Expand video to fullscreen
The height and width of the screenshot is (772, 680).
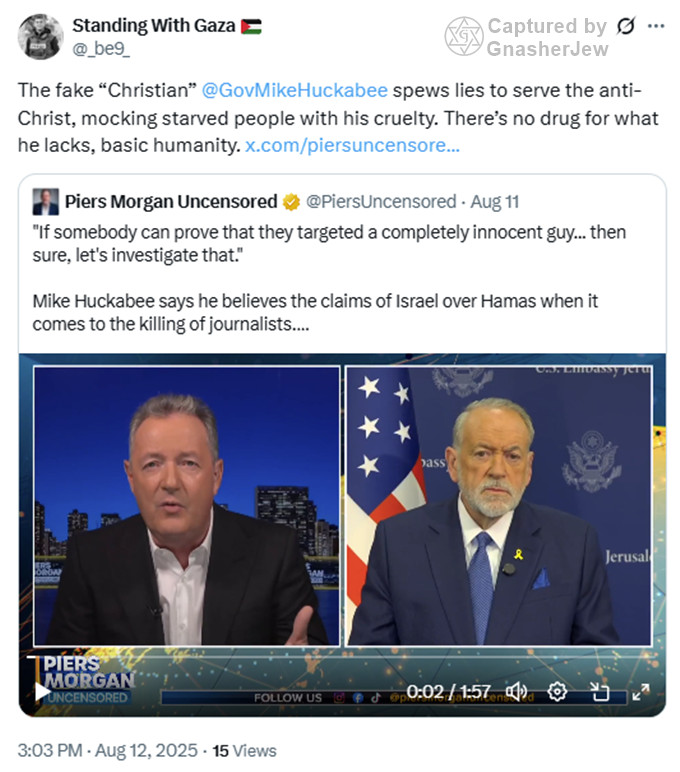point(641,692)
